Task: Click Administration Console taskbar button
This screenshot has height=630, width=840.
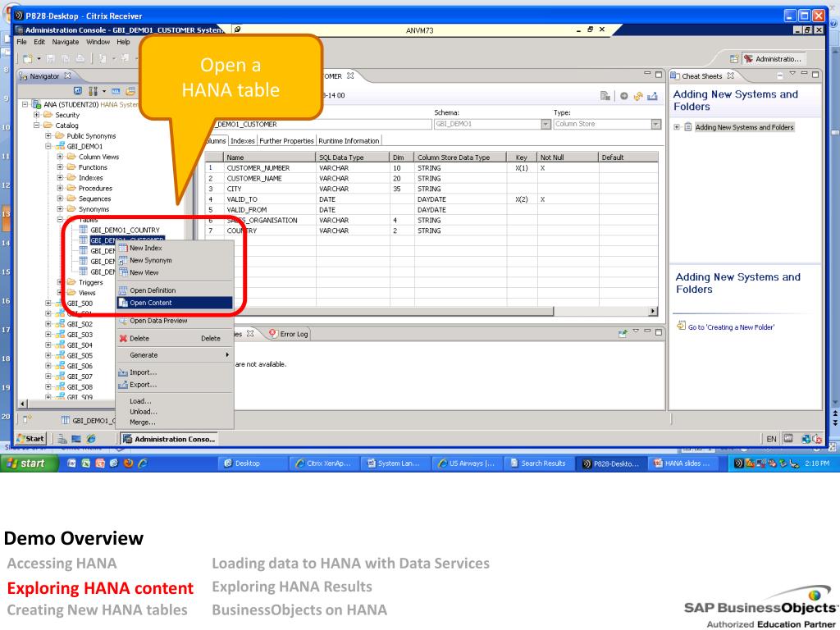Action: [169, 439]
